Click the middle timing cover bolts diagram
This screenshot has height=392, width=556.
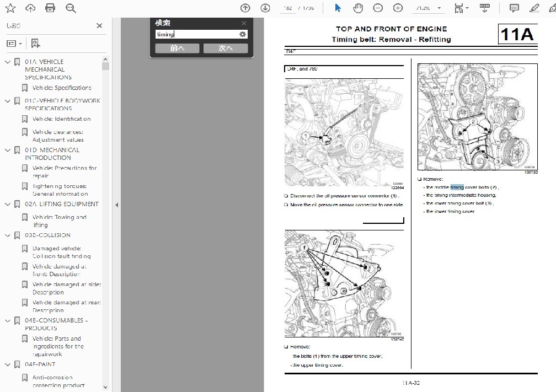click(x=477, y=117)
